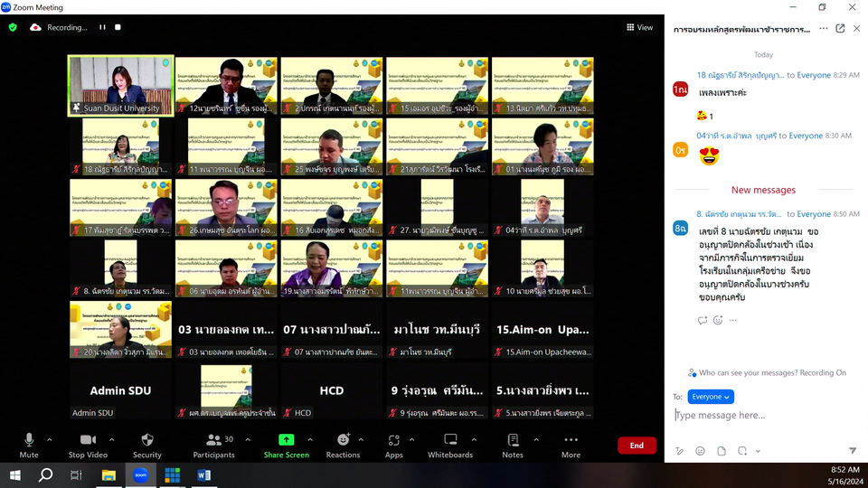
Task: Open the View layout menu
Action: point(639,27)
